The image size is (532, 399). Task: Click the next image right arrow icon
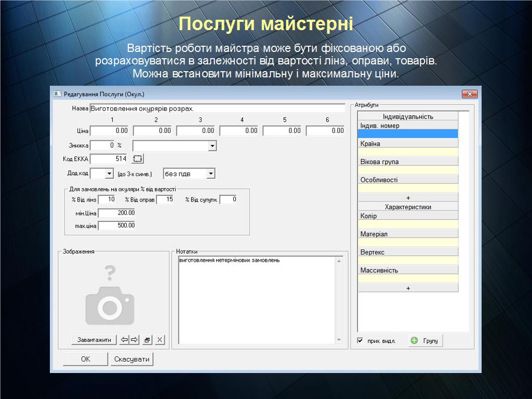[135, 340]
